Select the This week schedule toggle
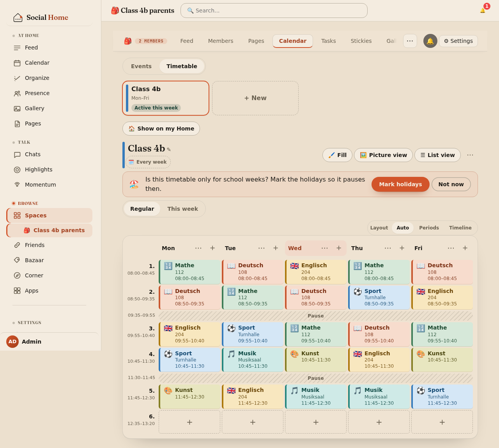 pyautogui.click(x=182, y=209)
